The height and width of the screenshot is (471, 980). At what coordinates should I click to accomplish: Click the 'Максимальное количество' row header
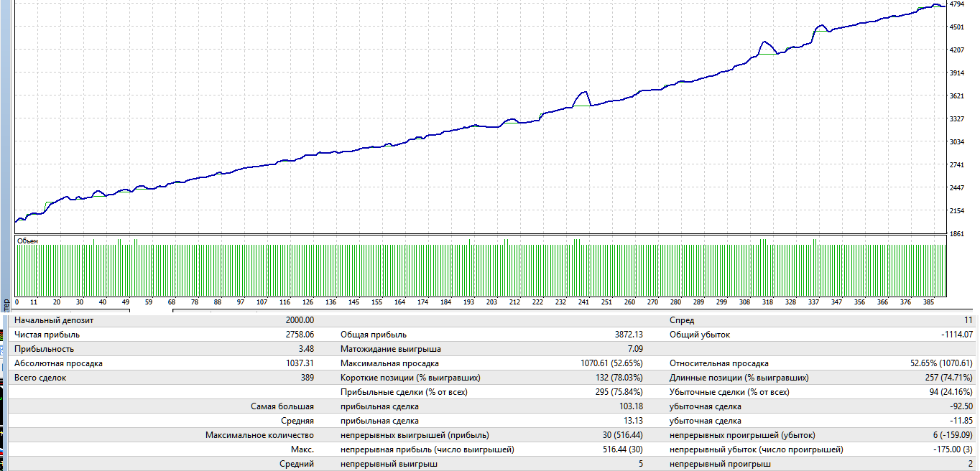point(260,435)
